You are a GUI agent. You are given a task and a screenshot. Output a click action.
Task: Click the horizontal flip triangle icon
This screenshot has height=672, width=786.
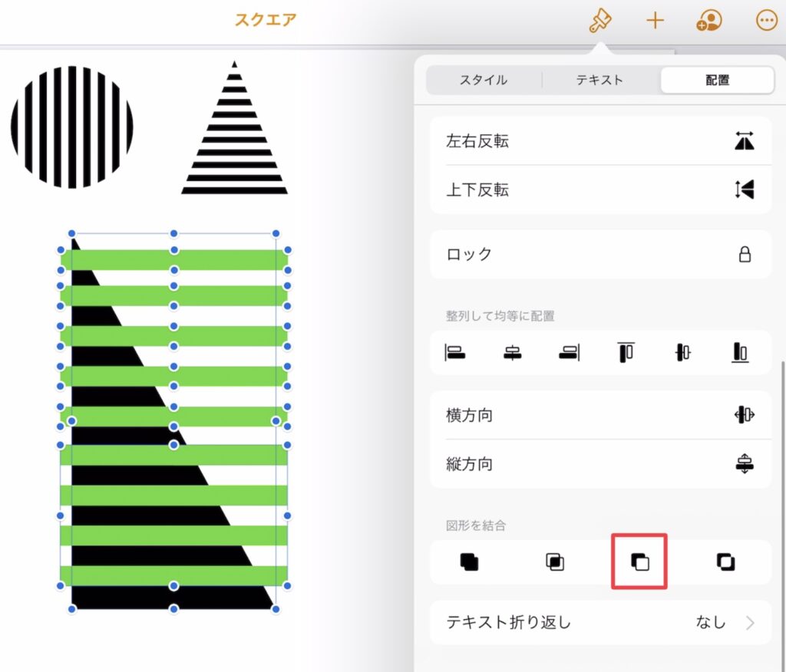(745, 141)
